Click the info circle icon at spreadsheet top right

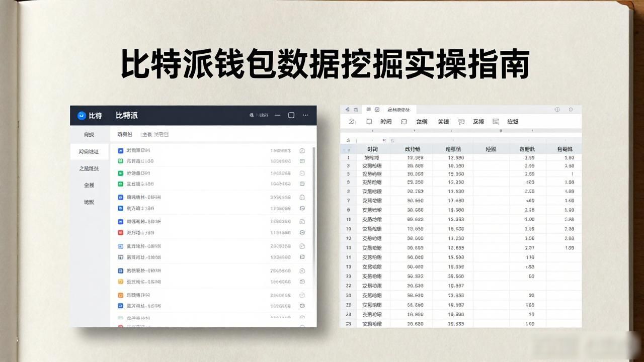point(557,109)
